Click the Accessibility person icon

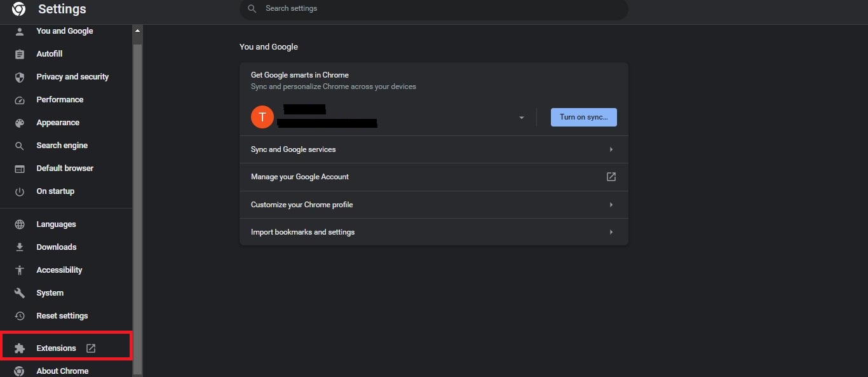[x=20, y=270]
